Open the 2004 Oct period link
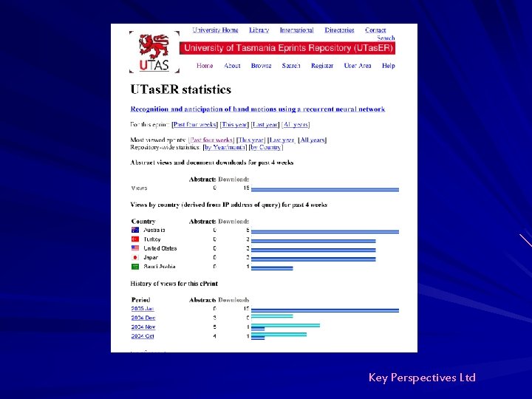Viewport: 532px width, 399px height. 143,336
